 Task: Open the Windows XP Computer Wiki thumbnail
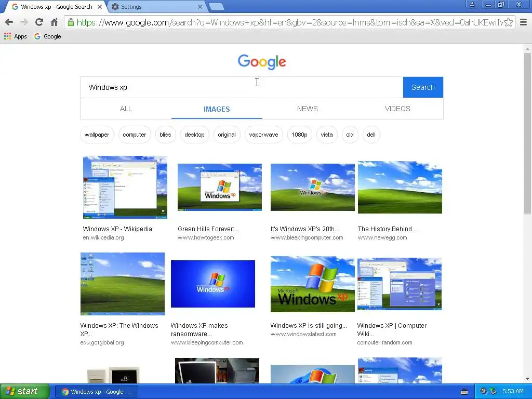(400, 284)
